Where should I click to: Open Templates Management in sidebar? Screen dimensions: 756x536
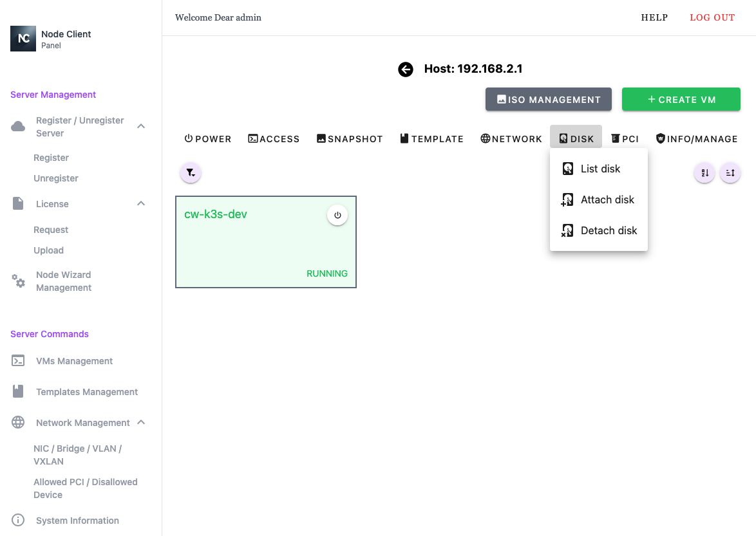(86, 392)
